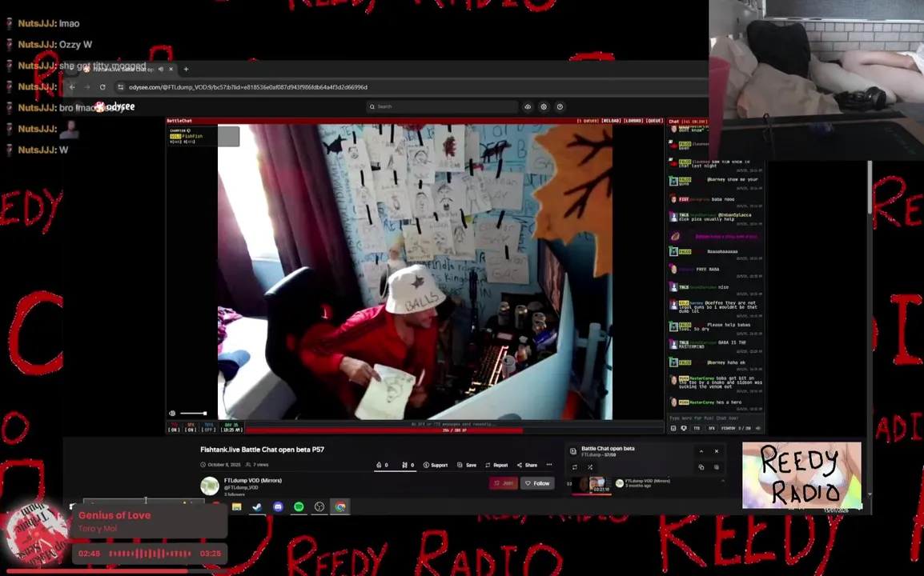Screen dimensions: 924x576
Task: Toggle playlist shuffle icon
Action: click(x=590, y=467)
